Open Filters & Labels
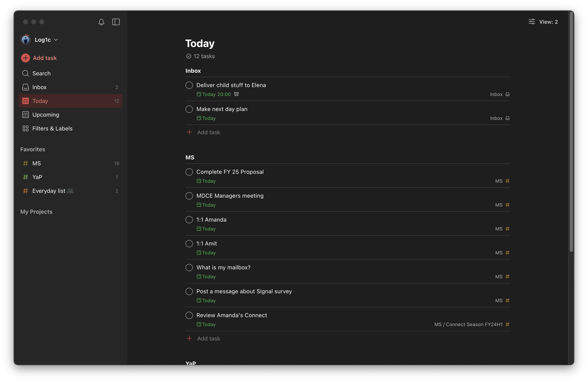The height and width of the screenshot is (382, 588). 71,129
